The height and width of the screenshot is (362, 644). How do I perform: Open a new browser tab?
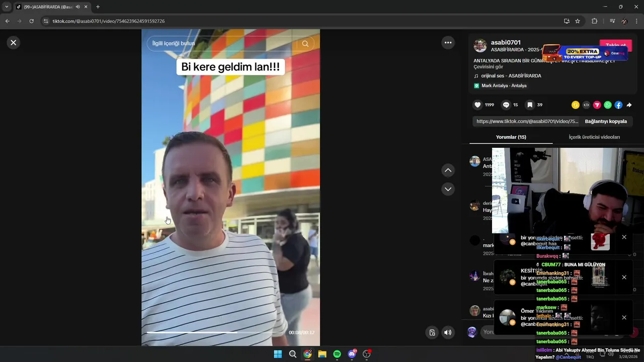(x=98, y=7)
